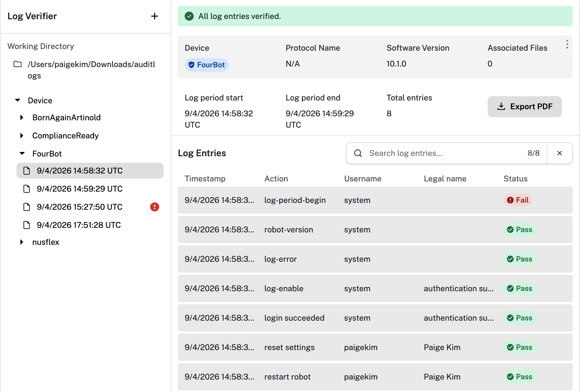
Task: Open log 9/4/2026 14:59:29 UTC
Action: tap(90, 189)
